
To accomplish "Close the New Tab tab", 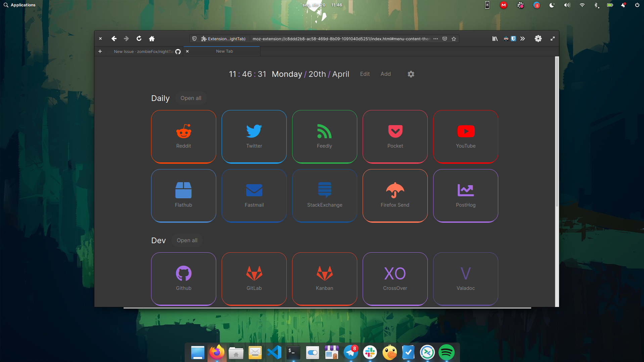I will pos(187,51).
